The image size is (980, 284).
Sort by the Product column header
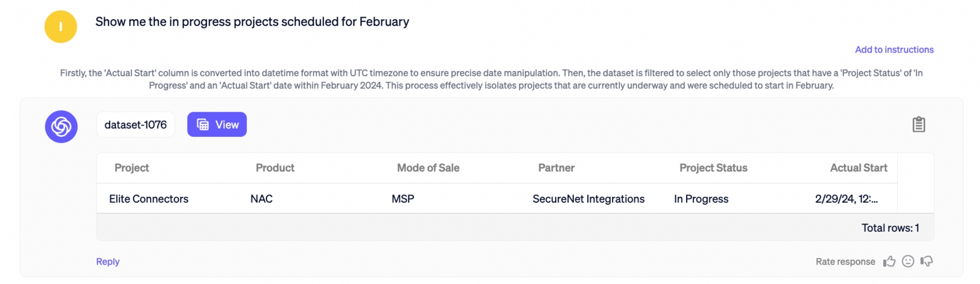[275, 168]
